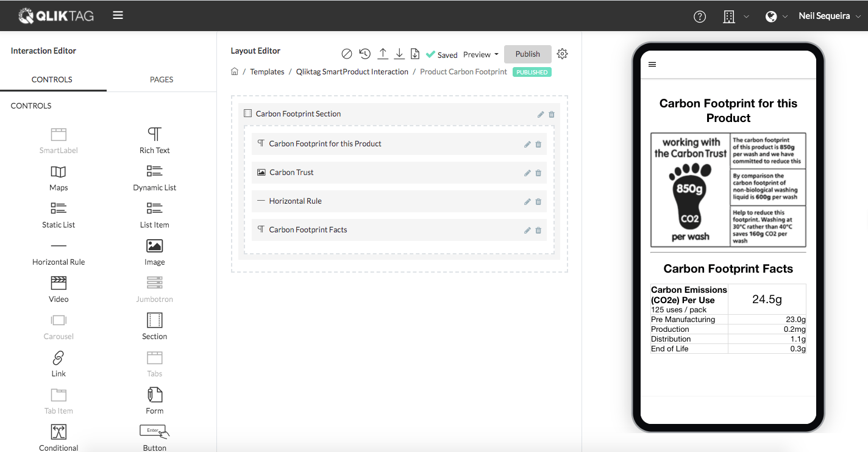This screenshot has height=452, width=868.
Task: Select the Video control
Action: point(59,289)
